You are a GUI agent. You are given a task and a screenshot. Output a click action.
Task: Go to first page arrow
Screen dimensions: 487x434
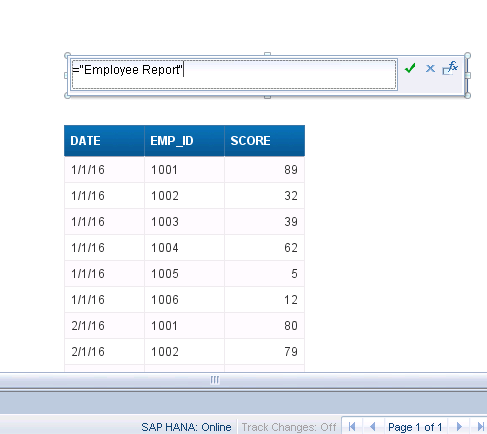click(x=352, y=426)
